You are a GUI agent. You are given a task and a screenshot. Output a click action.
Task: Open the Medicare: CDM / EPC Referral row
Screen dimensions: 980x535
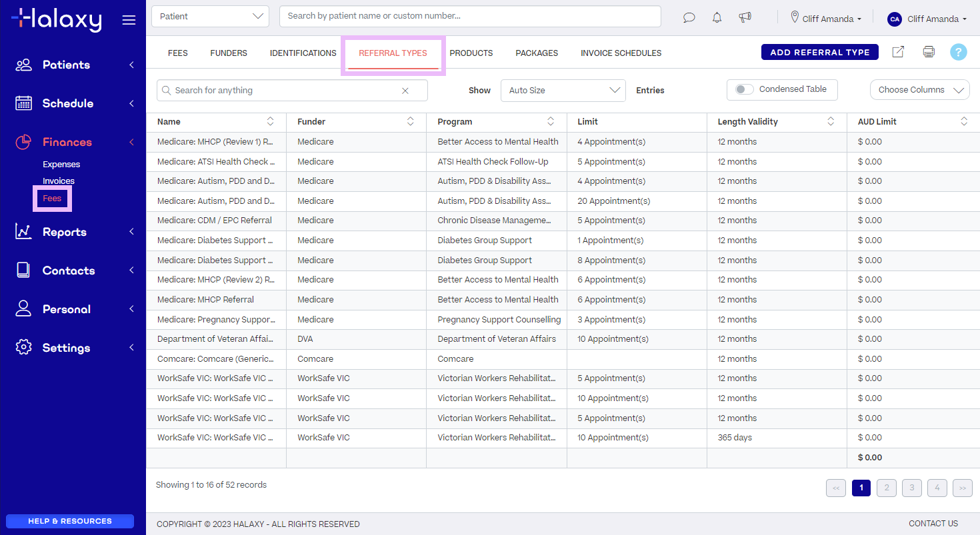(x=563, y=221)
